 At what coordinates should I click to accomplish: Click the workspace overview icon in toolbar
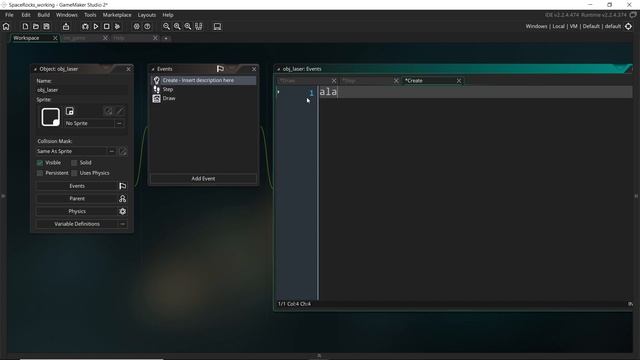click(x=199, y=27)
